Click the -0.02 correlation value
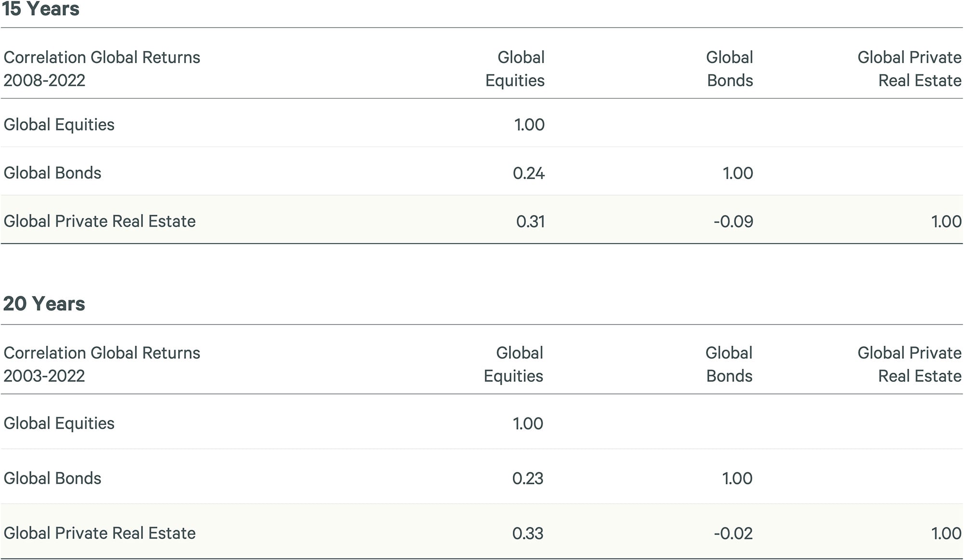The image size is (964, 560). point(733,534)
